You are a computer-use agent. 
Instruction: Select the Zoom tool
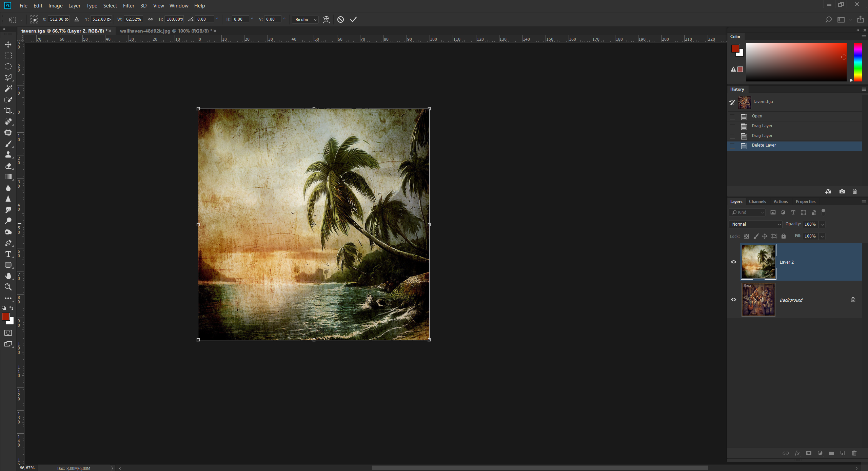tap(8, 287)
